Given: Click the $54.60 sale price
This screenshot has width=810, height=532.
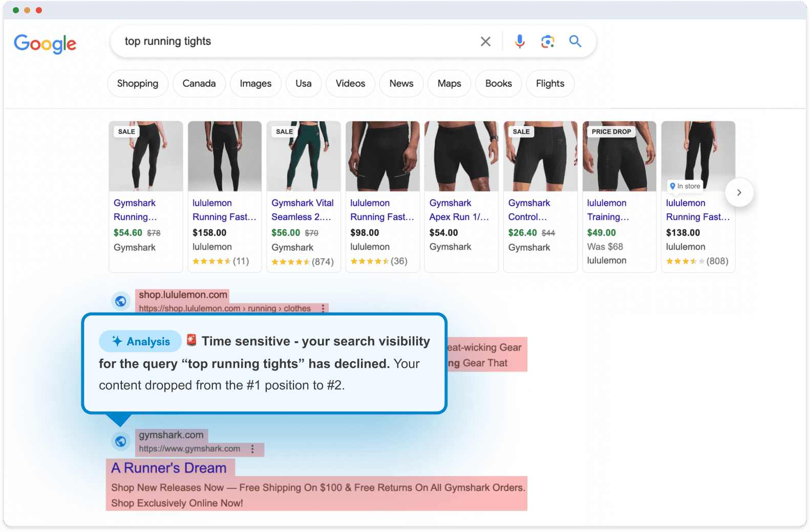Looking at the screenshot, I should click(128, 233).
